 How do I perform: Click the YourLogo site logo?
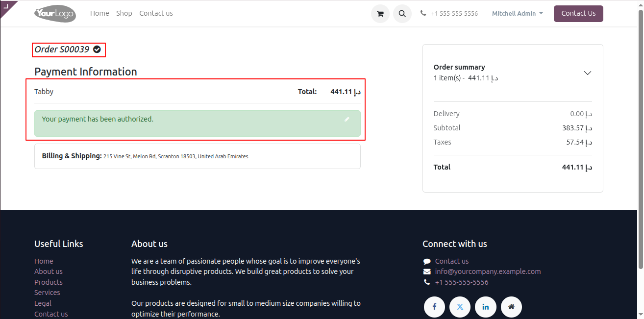(x=55, y=14)
